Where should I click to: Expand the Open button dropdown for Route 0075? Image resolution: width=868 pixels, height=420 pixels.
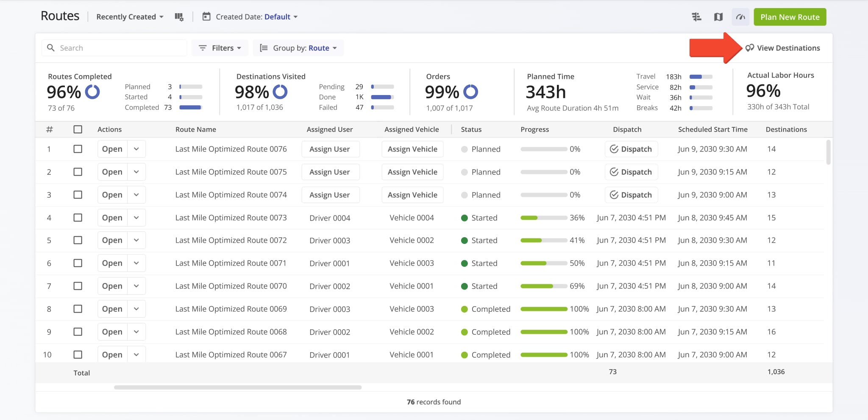136,172
